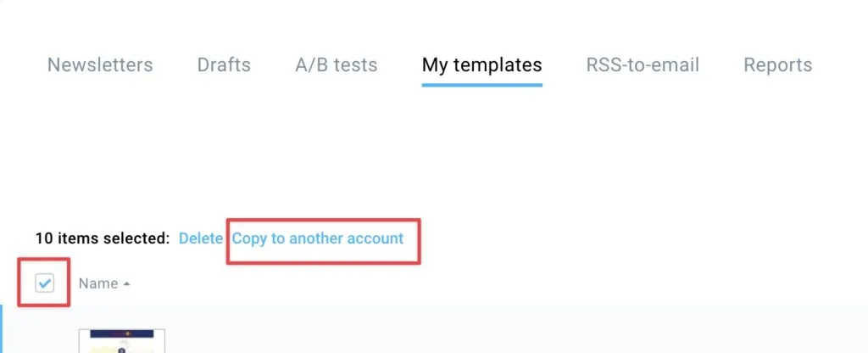Click Copy to another account
This screenshot has height=353, width=868.
(x=318, y=238)
